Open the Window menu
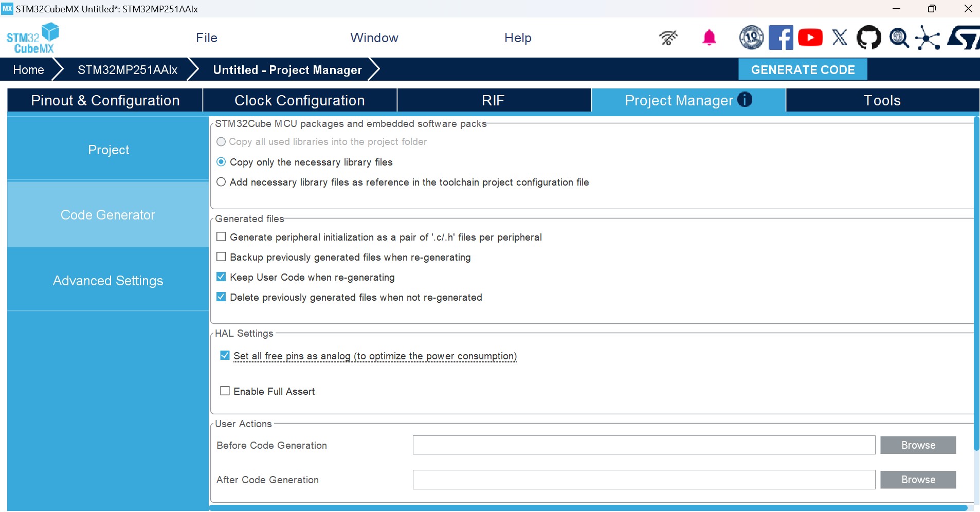This screenshot has width=980, height=512. point(374,38)
